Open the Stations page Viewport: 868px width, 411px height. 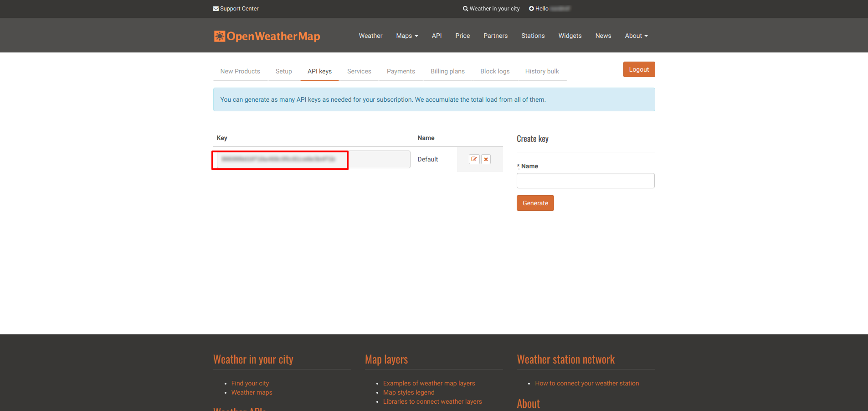click(533, 36)
